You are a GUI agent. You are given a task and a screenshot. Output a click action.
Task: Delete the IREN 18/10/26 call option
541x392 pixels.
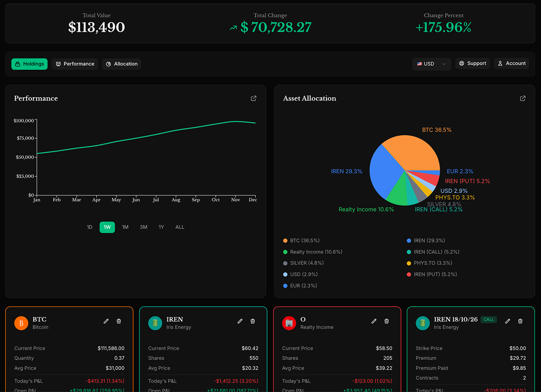(x=520, y=321)
